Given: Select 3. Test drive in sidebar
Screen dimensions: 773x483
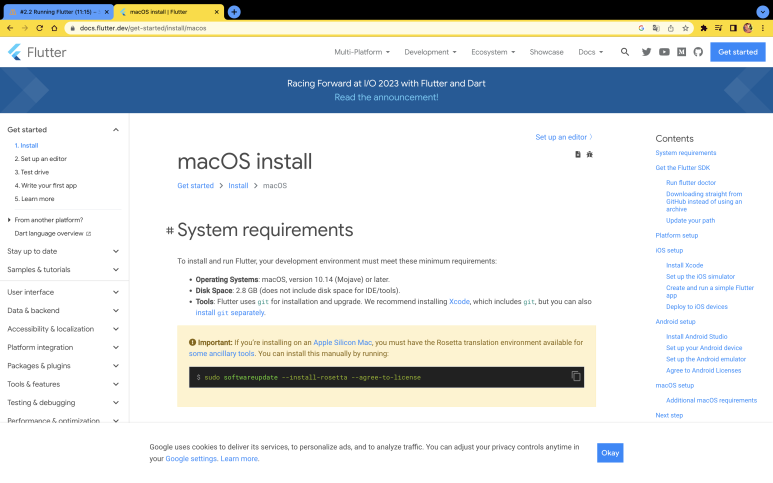Looking at the screenshot, I should pos(32,172).
